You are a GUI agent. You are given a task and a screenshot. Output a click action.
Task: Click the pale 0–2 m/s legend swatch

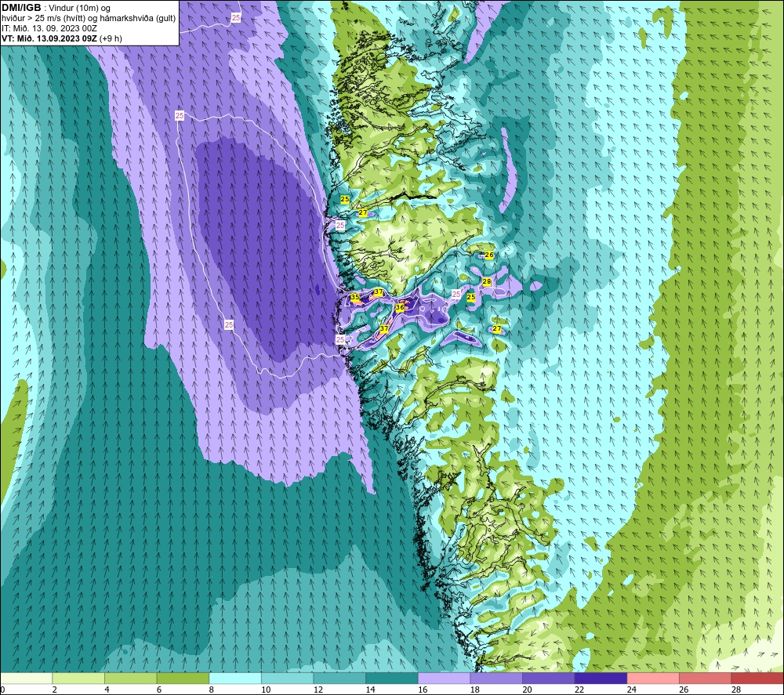(x=26, y=678)
